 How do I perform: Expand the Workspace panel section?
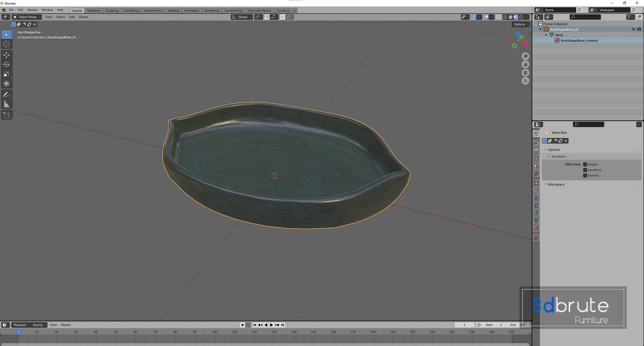pos(555,184)
